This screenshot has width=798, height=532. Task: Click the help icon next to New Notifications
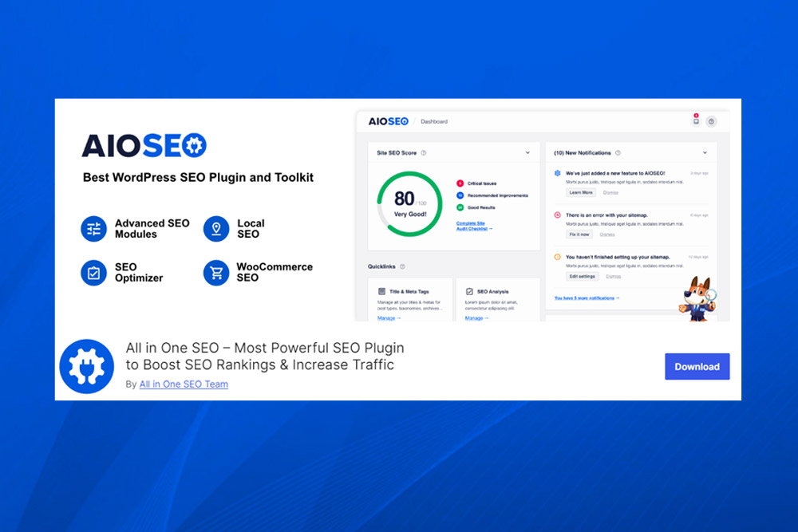[x=618, y=152]
